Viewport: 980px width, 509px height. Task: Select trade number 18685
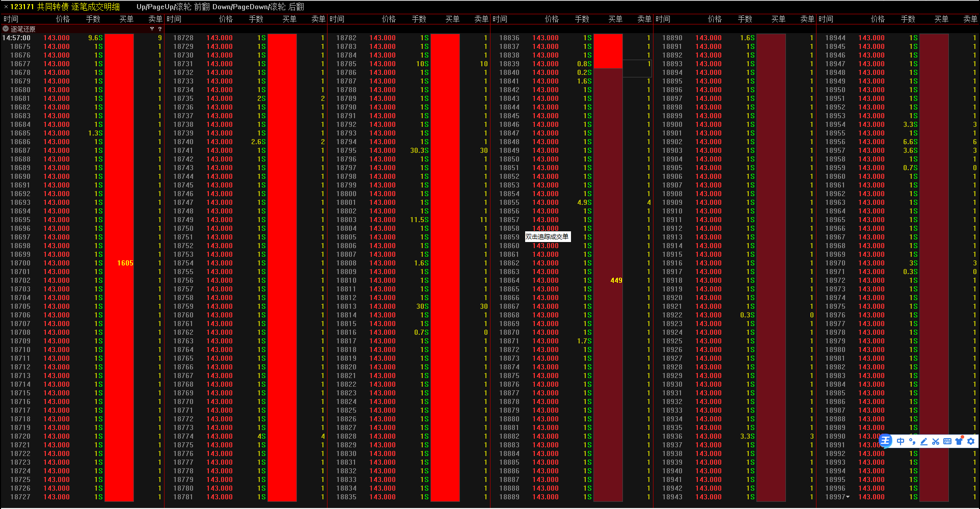click(20, 133)
